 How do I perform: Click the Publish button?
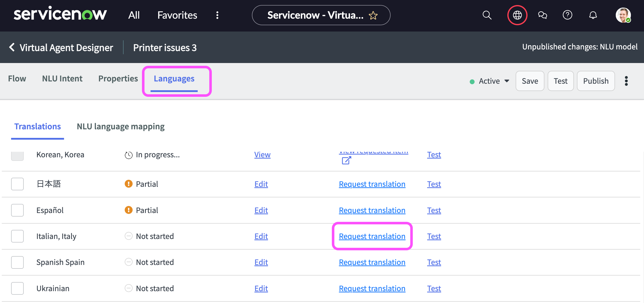pyautogui.click(x=596, y=81)
